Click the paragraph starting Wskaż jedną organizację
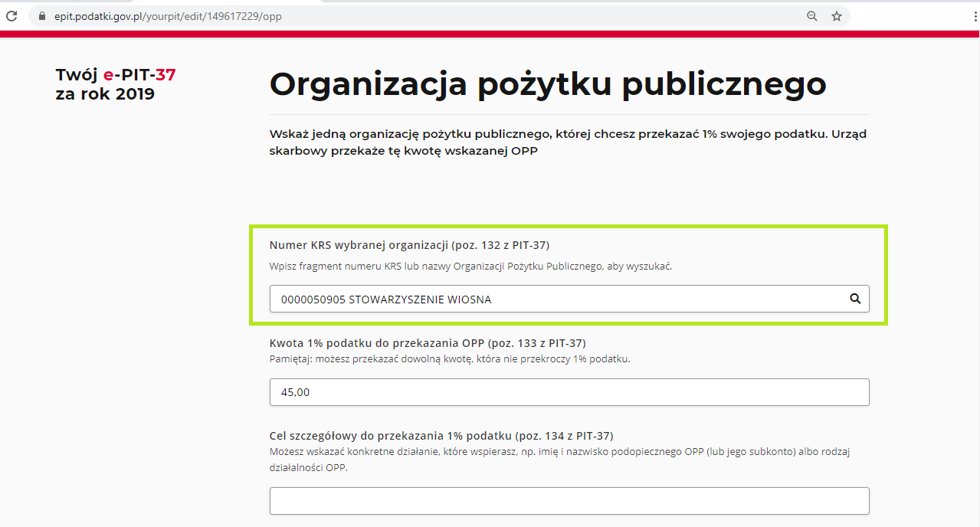 pos(568,142)
